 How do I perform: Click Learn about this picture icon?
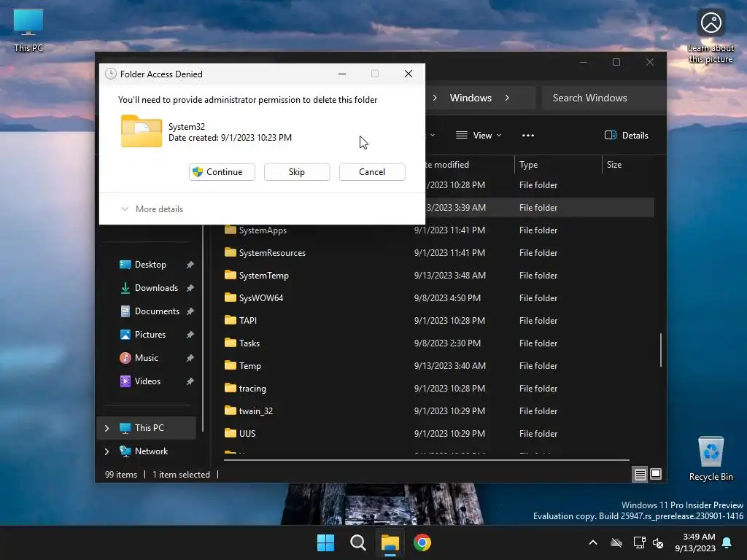pyautogui.click(x=711, y=36)
